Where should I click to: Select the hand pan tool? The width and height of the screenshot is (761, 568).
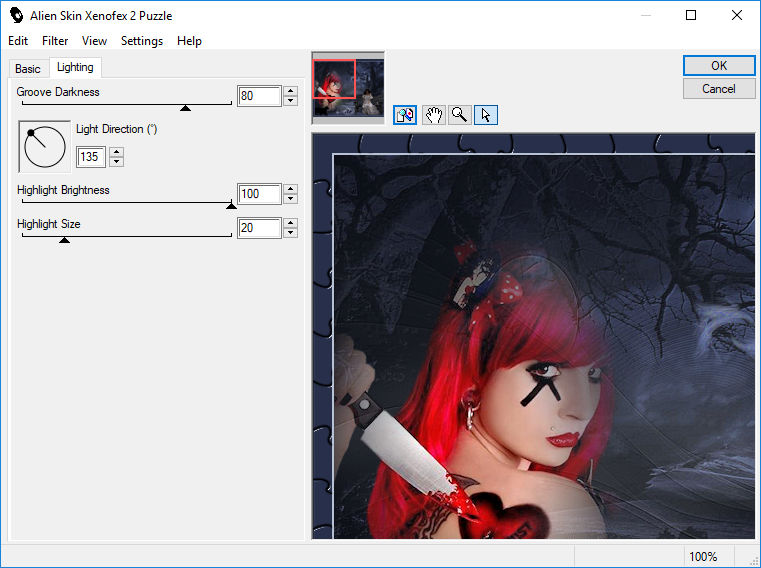click(434, 115)
